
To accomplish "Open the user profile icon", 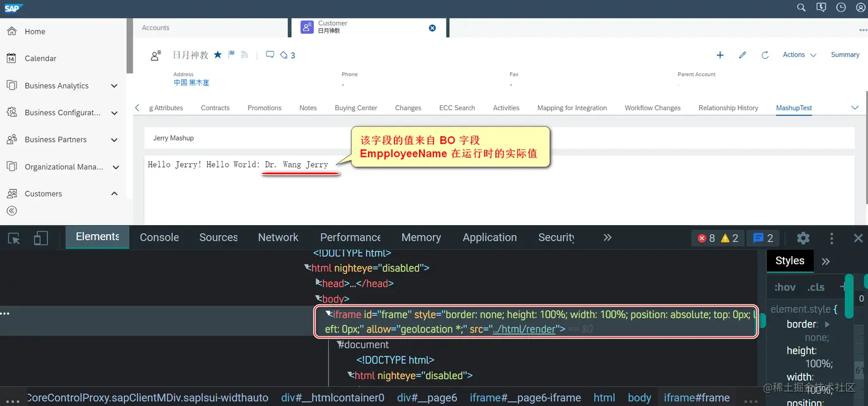I will click(860, 7).
